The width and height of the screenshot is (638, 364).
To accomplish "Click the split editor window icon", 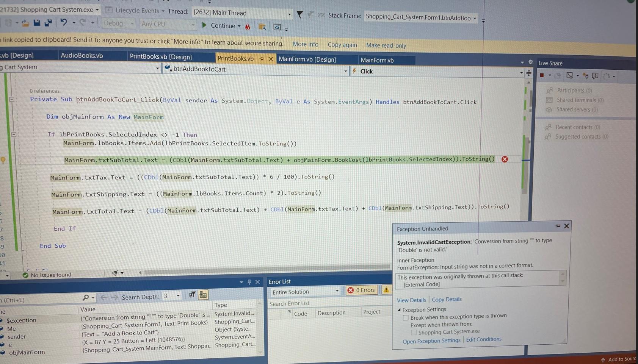I will [x=529, y=72].
